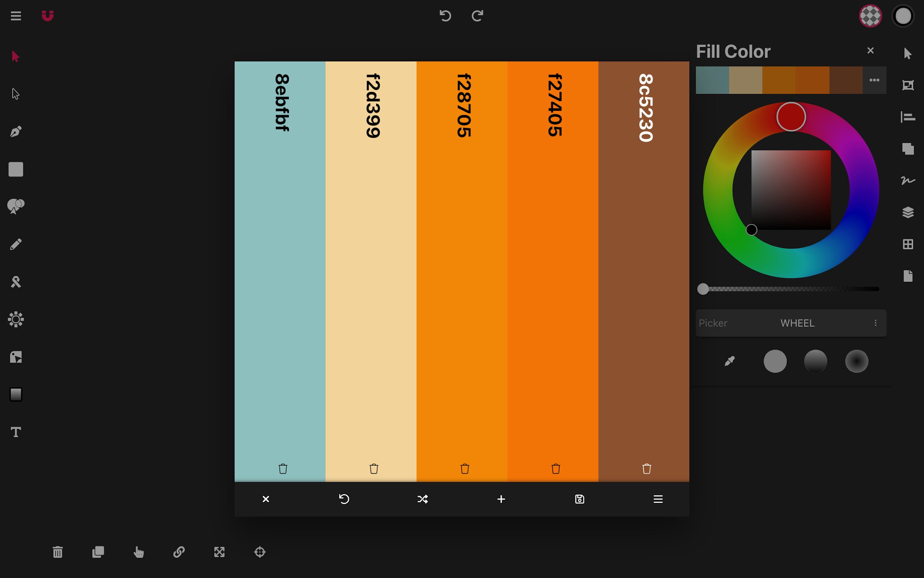The width and height of the screenshot is (924, 578).
Task: Open the palette hamburger menu
Action: click(658, 499)
